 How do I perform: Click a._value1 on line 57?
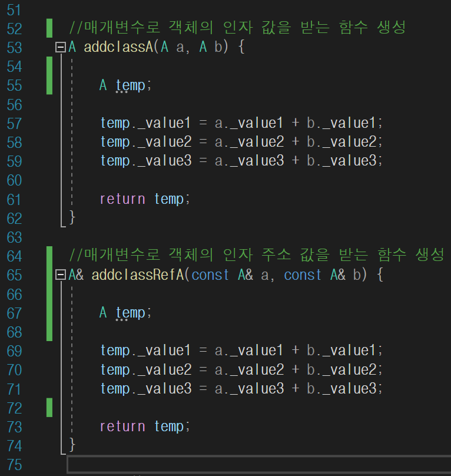coord(249,123)
